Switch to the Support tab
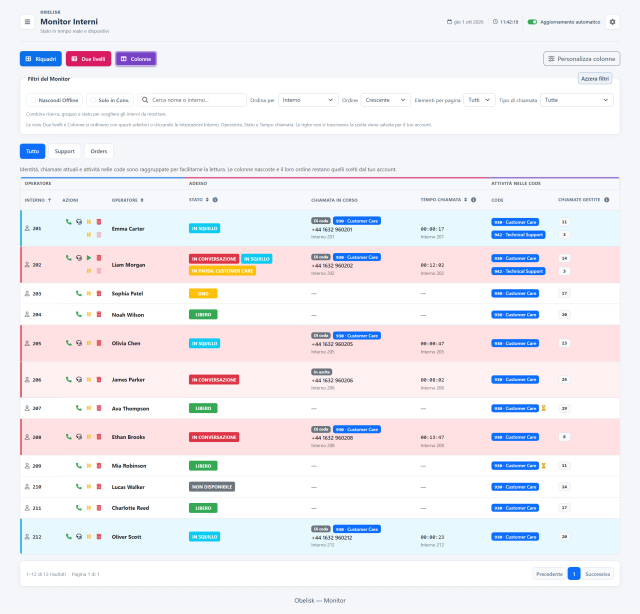Viewport: 640px width, 614px height. 64,151
